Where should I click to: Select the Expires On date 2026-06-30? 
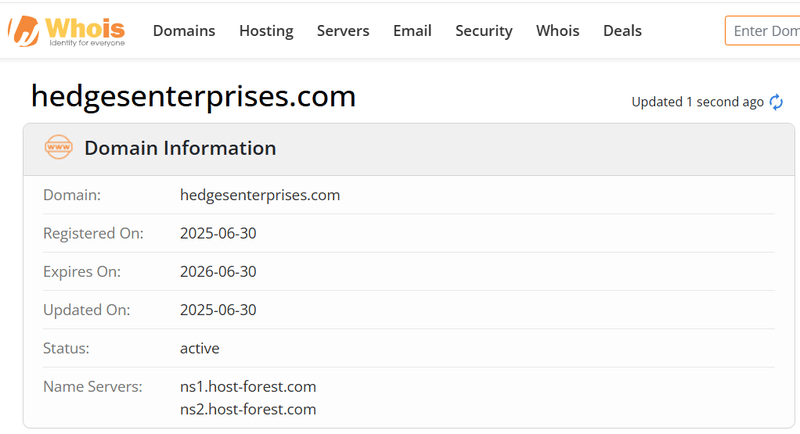(218, 271)
